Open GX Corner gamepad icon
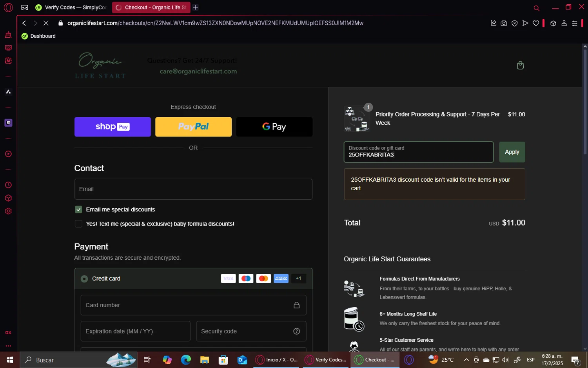Screen dimensions: 588x368 point(25,7)
